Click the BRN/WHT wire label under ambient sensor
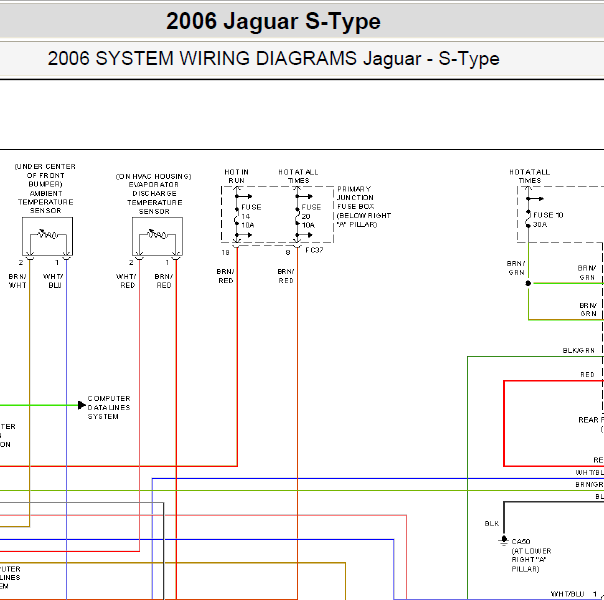 (17, 281)
